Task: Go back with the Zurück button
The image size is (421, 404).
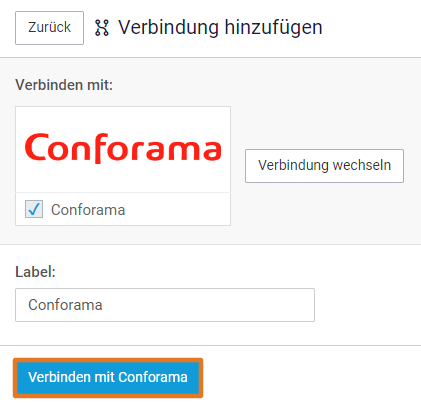Action: point(49,28)
